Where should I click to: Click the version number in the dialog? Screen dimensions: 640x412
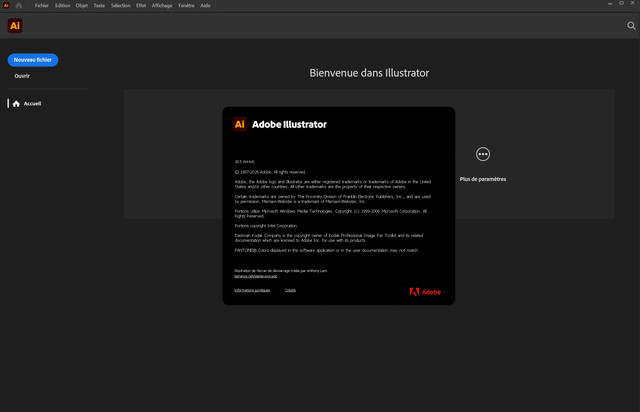(244, 162)
